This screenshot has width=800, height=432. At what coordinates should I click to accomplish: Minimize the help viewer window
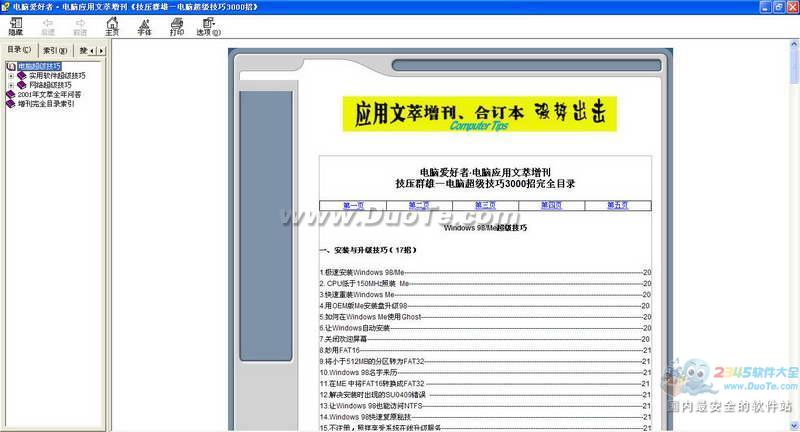click(765, 7)
